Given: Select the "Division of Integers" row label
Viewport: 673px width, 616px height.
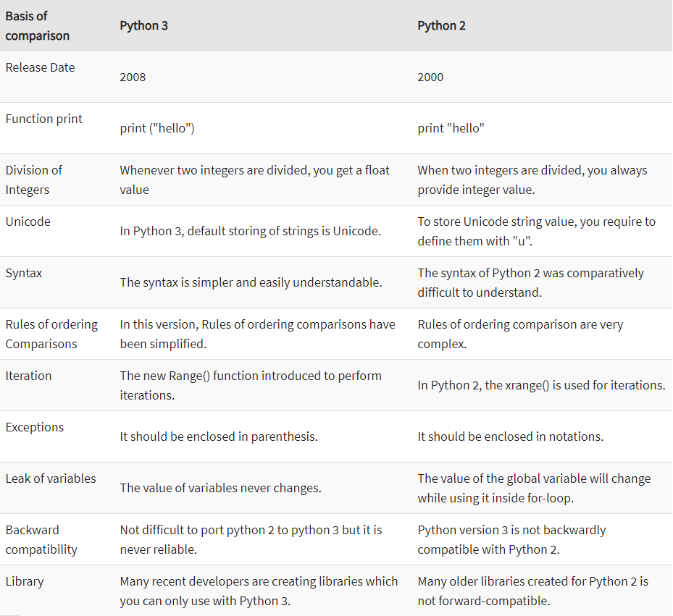Looking at the screenshot, I should click(34, 180).
